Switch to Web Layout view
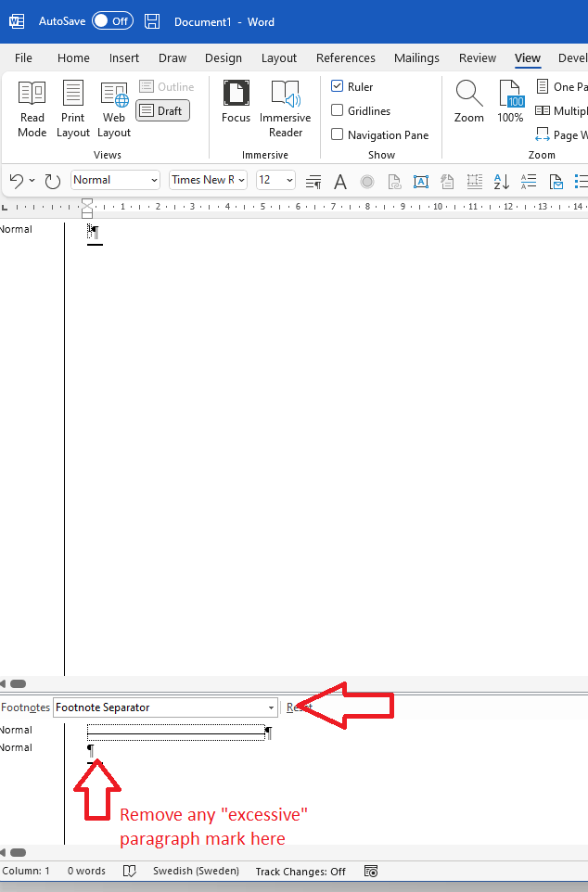Screen dimensions: 588x892 click(x=114, y=109)
